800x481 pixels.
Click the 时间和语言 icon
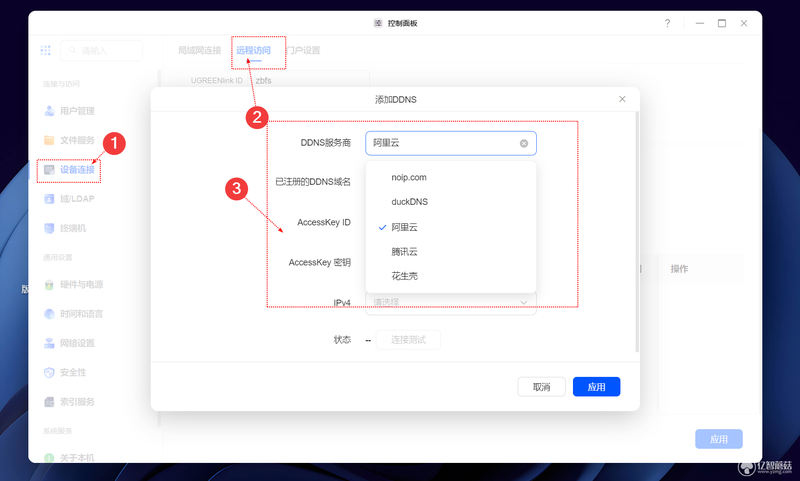point(49,314)
